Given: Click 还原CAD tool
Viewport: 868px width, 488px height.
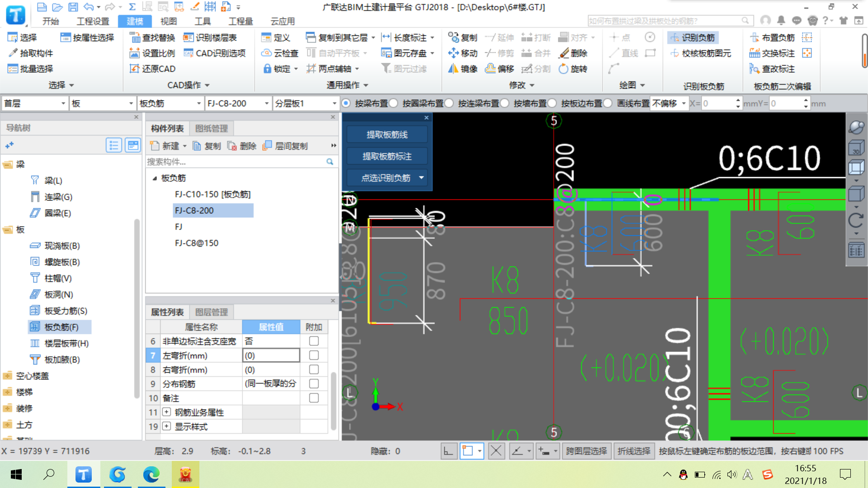Looking at the screenshot, I should pos(152,69).
